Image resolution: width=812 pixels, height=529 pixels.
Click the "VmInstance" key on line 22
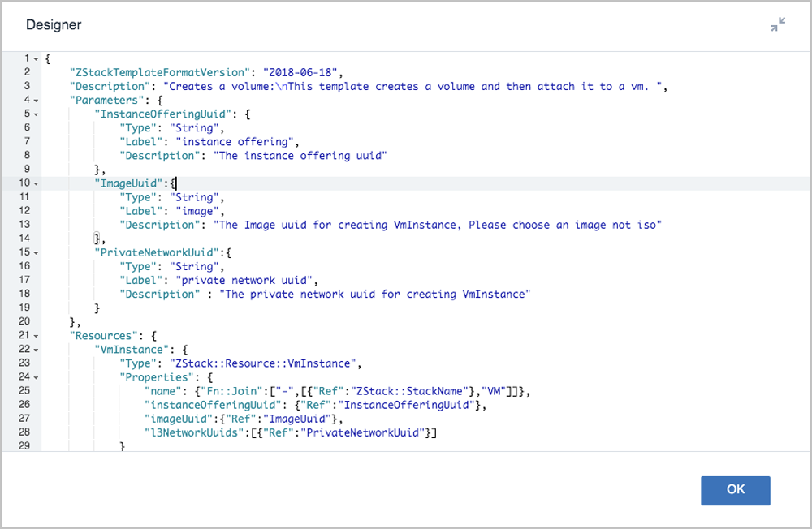[132, 350]
